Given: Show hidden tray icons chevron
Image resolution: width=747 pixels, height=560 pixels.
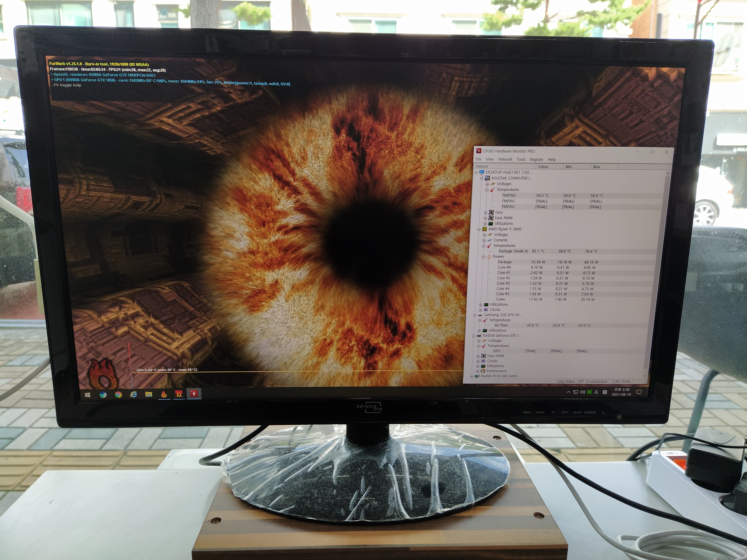Looking at the screenshot, I should (x=569, y=392).
